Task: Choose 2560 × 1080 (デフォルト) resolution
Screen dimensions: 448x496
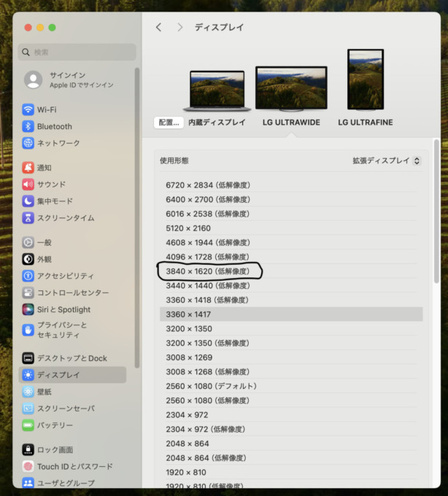Action: pos(291,386)
